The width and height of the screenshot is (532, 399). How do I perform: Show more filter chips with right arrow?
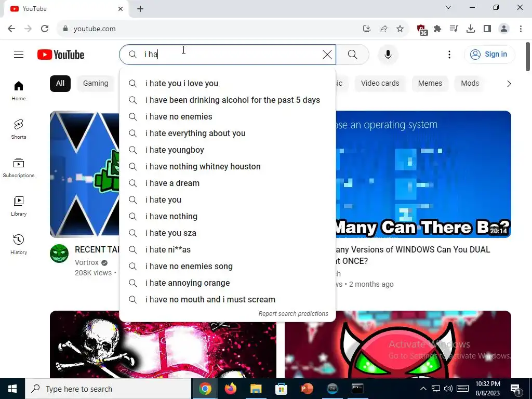(509, 84)
